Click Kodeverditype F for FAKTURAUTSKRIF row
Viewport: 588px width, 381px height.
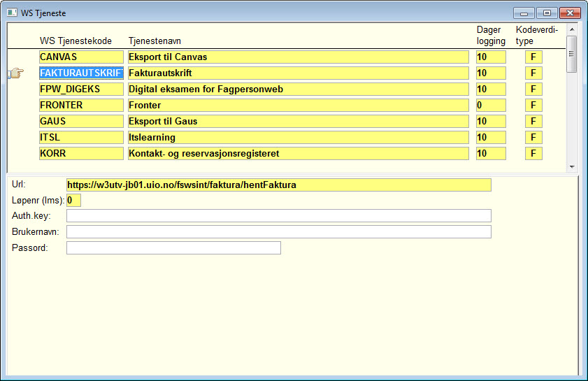click(533, 73)
